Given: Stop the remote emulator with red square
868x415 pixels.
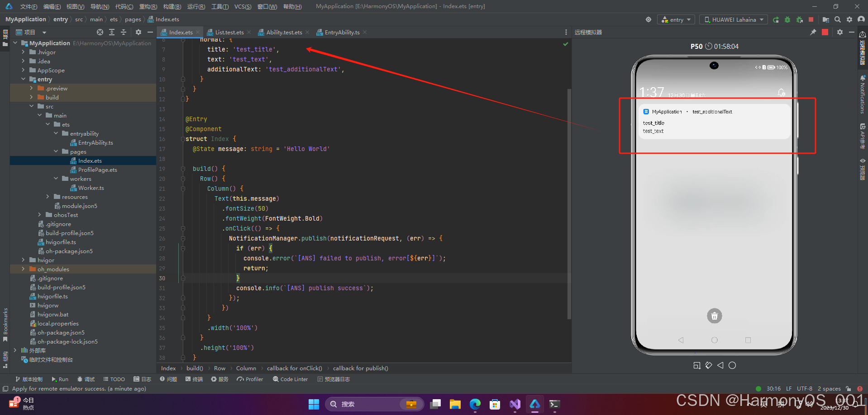Looking at the screenshot, I should point(825,32).
